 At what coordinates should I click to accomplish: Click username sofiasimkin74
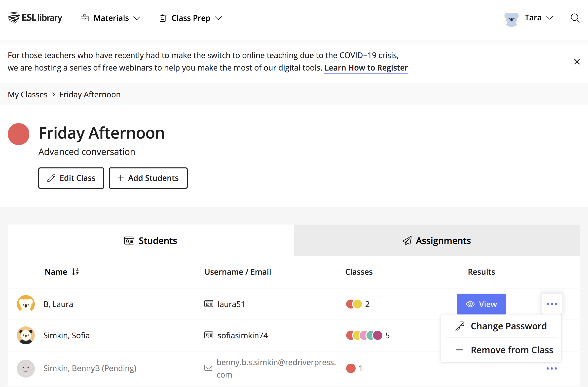coord(243,335)
